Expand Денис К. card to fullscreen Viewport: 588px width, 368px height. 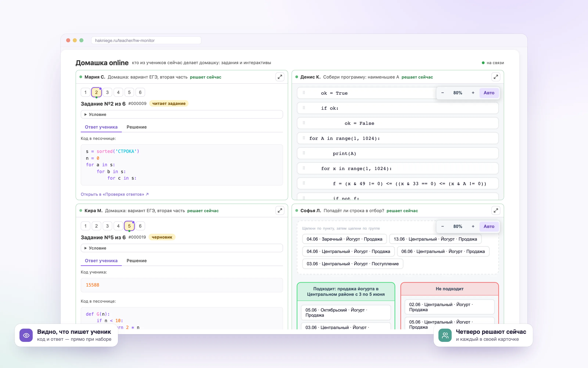point(496,77)
